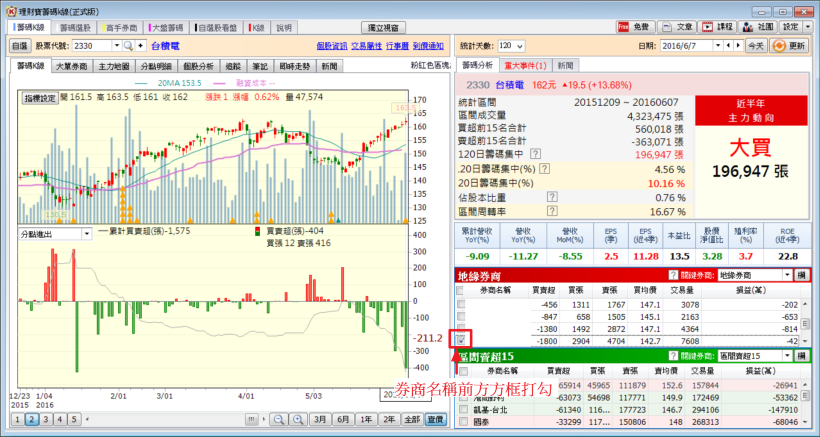
Task: Click the 交易屬性 link
Action: 366,46
